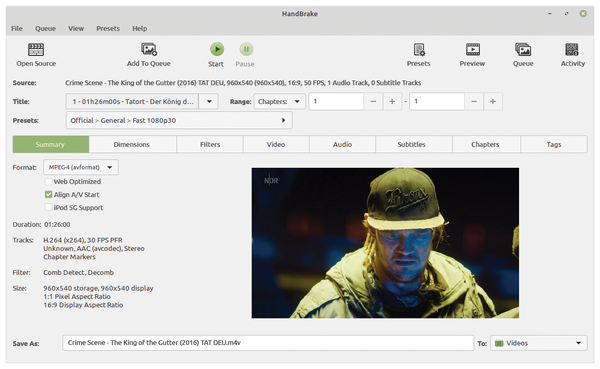Viewport: 600px width, 369px height.
Task: Close the HandBrake window
Action: pyautogui.click(x=583, y=14)
